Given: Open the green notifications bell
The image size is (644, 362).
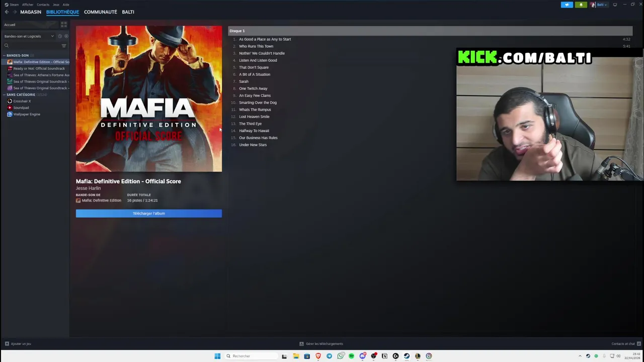Looking at the screenshot, I should [581, 5].
